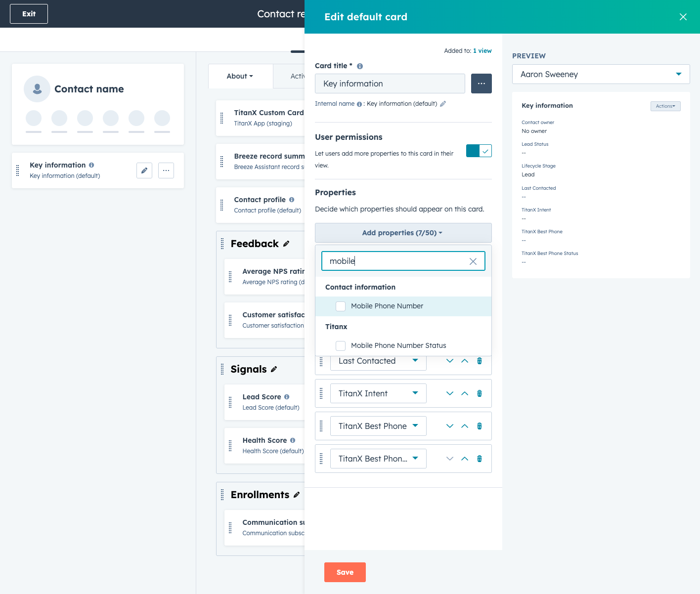Open Key information card more options ellipsis
Viewport: 700px width, 594px height.
(x=166, y=170)
